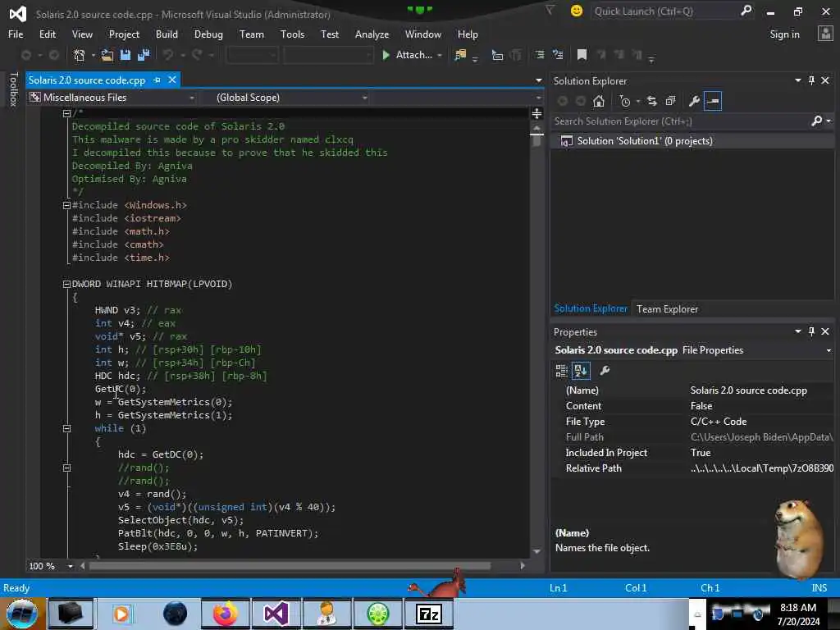Toggle a bookmark with the bookmark icon
840x630 pixels.
582,55
